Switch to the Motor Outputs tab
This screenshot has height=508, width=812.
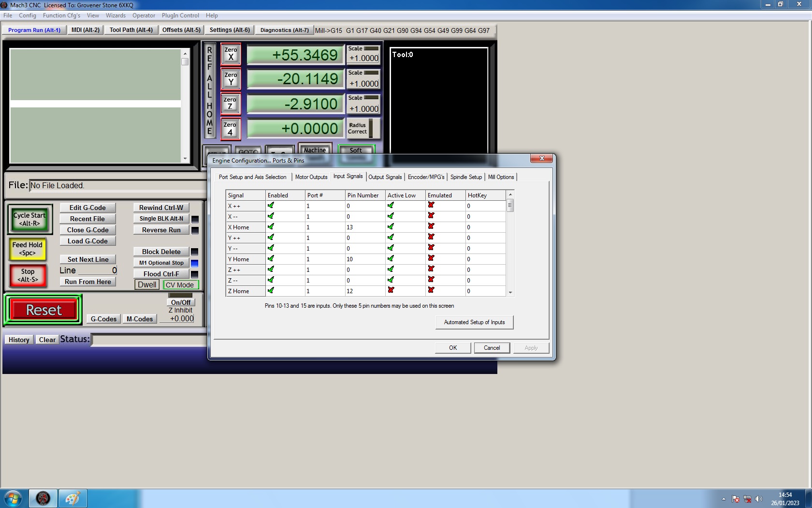pyautogui.click(x=311, y=177)
